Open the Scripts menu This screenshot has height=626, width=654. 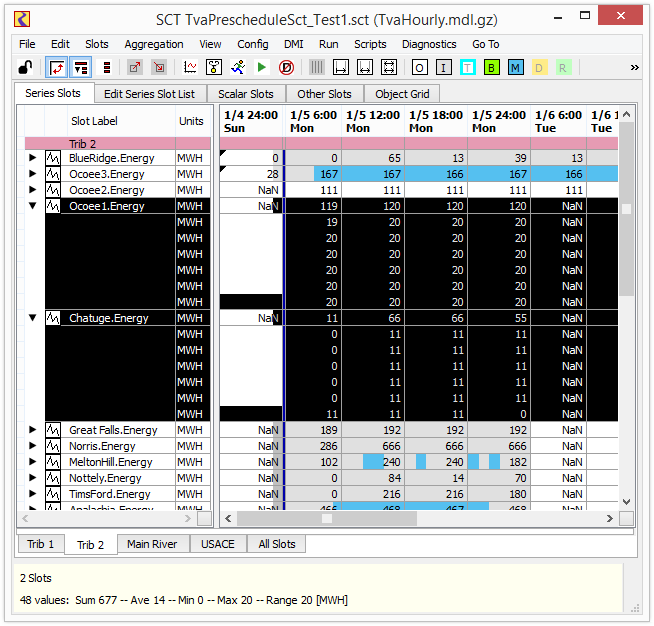(370, 44)
